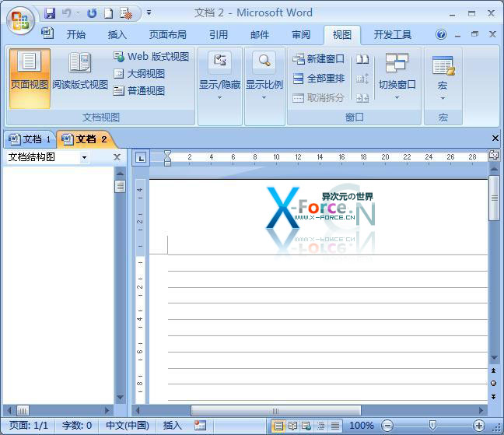Click the document map scrollbar thumb
The height and width of the screenshot is (435, 504).
pos(120,187)
